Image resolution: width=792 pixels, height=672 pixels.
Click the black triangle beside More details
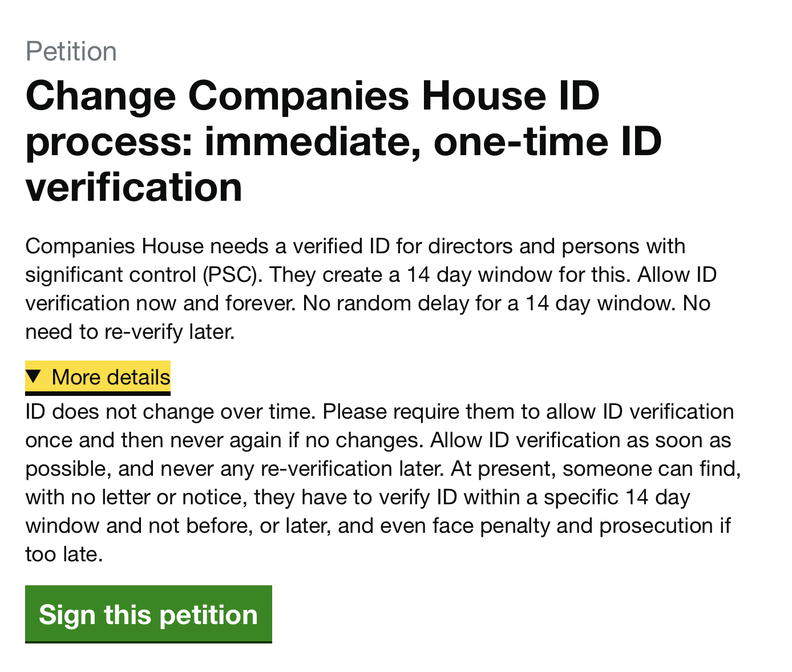tap(34, 377)
